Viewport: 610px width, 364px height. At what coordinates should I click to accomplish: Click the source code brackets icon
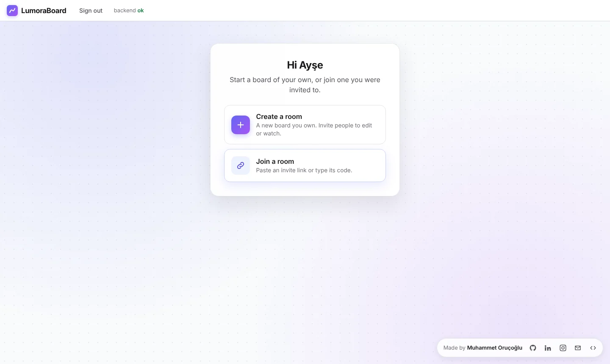[x=593, y=348]
